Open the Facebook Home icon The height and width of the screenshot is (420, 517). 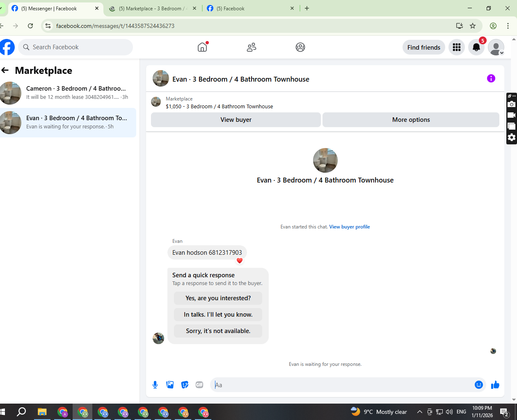point(202,47)
